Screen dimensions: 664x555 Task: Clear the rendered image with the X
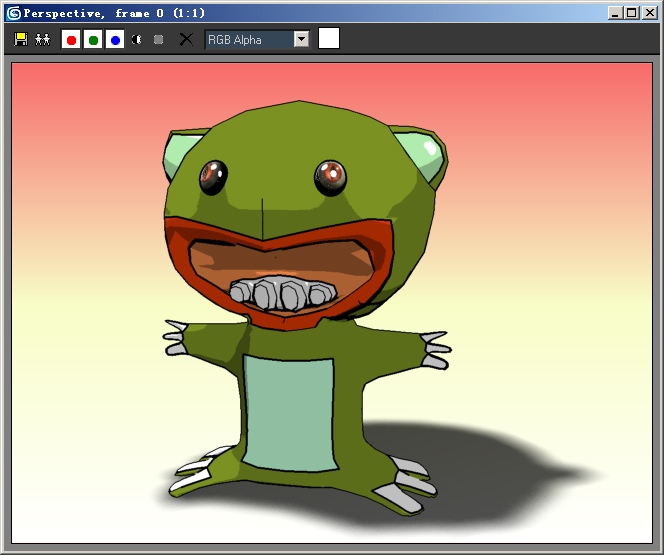coord(186,39)
